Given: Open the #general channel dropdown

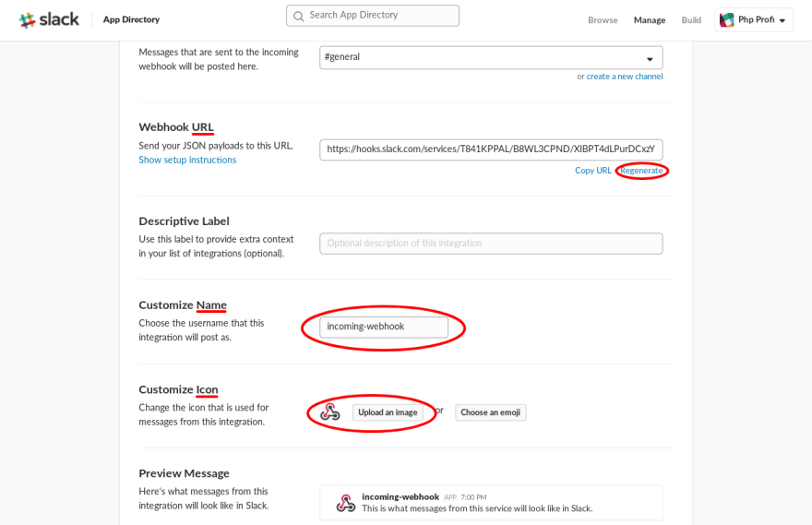Looking at the screenshot, I should 491,57.
